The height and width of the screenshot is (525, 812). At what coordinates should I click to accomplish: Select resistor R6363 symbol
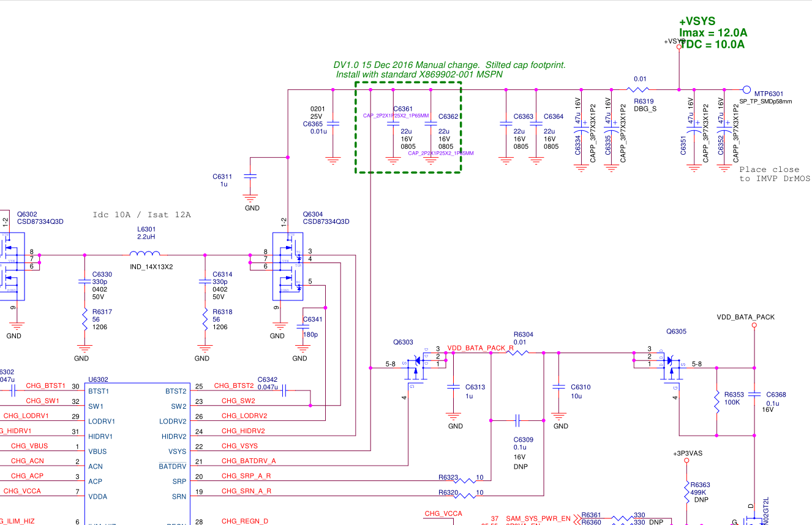(686, 491)
